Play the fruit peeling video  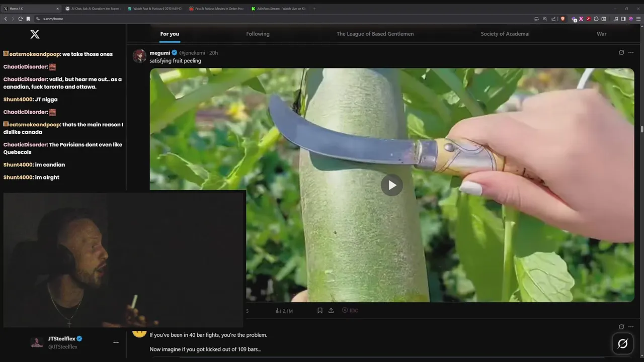coord(392,185)
